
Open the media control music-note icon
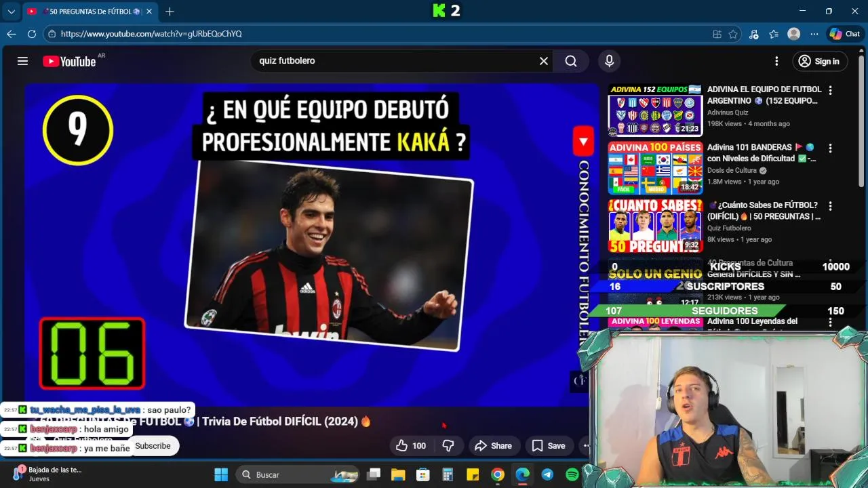point(753,34)
